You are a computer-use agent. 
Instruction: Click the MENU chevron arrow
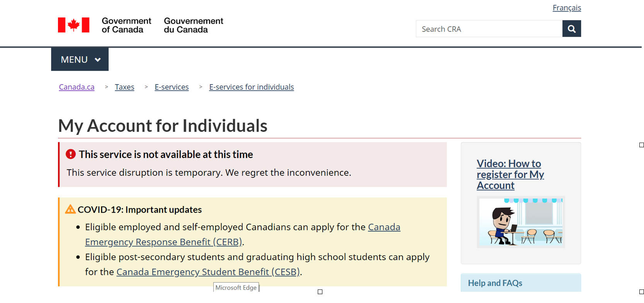(98, 60)
